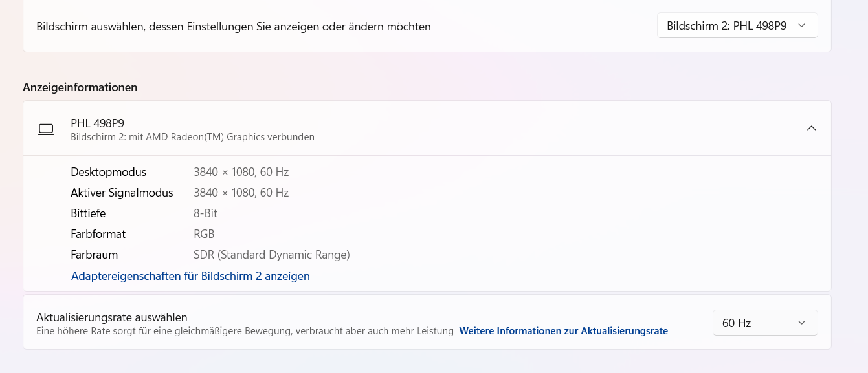This screenshot has height=373, width=868.
Task: Select the 'Farbformat' label
Action: click(98, 234)
